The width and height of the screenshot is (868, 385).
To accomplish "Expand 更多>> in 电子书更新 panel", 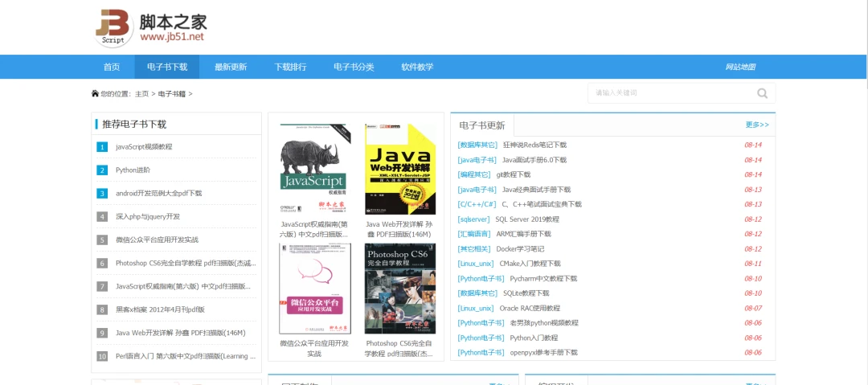I will tap(757, 125).
